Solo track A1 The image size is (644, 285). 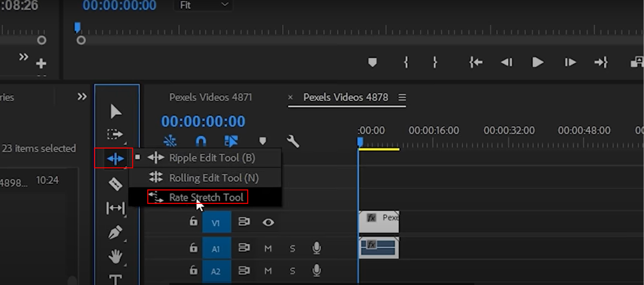(293, 248)
